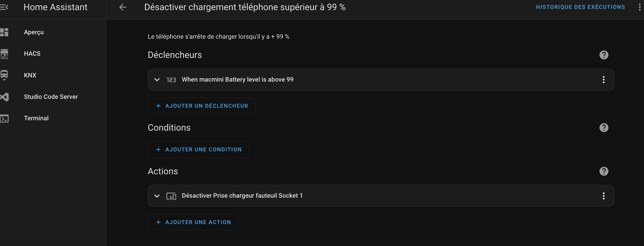Image resolution: width=644 pixels, height=246 pixels.
Task: Click Ajouter un déclencheur
Action: click(201, 106)
